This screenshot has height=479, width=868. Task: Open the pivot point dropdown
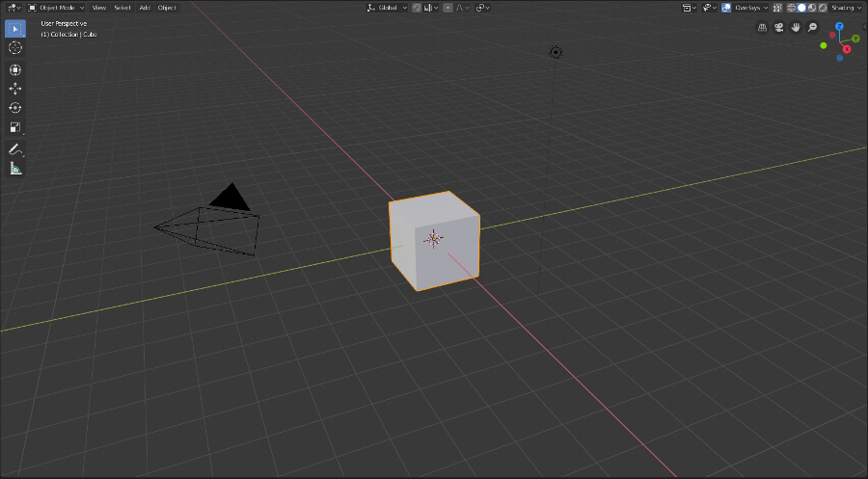click(483, 8)
